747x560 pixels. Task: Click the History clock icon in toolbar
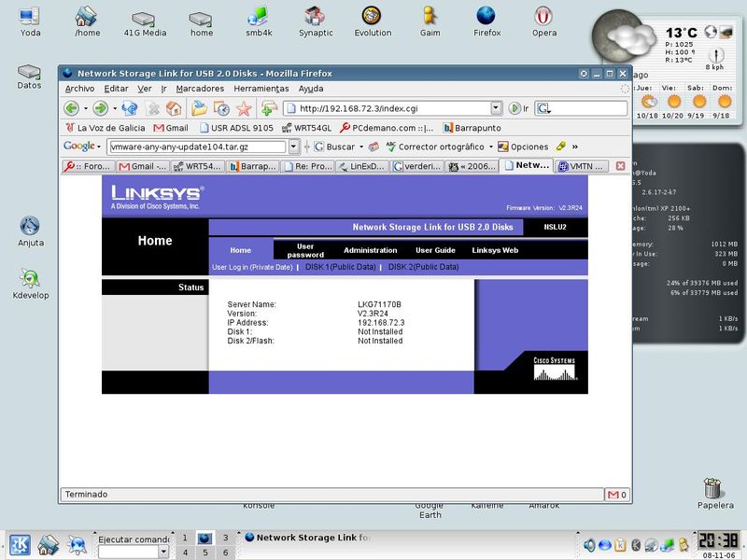221,108
